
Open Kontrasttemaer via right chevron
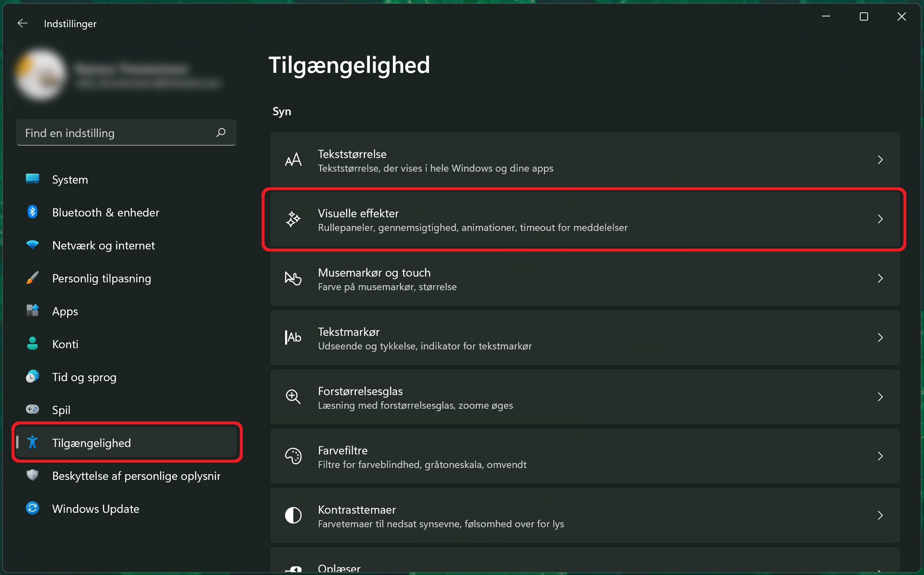[x=880, y=515]
